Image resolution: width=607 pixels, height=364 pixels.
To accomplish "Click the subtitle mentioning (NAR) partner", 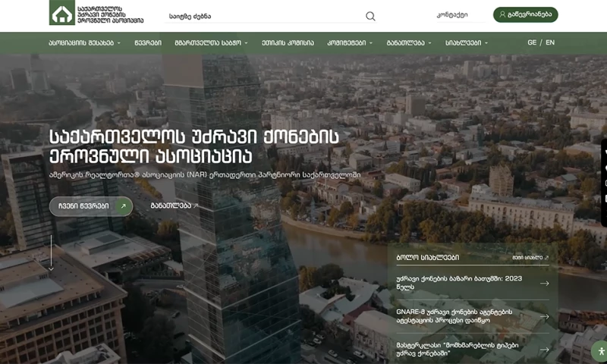I will click(205, 175).
